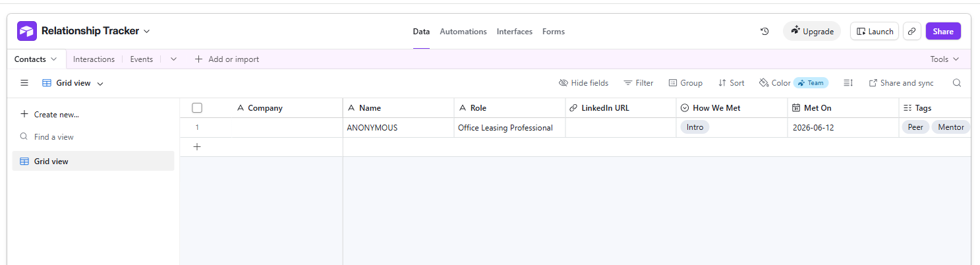Switch to the Automations tab
Image resolution: width=980 pixels, height=265 pixels.
pyautogui.click(x=463, y=32)
